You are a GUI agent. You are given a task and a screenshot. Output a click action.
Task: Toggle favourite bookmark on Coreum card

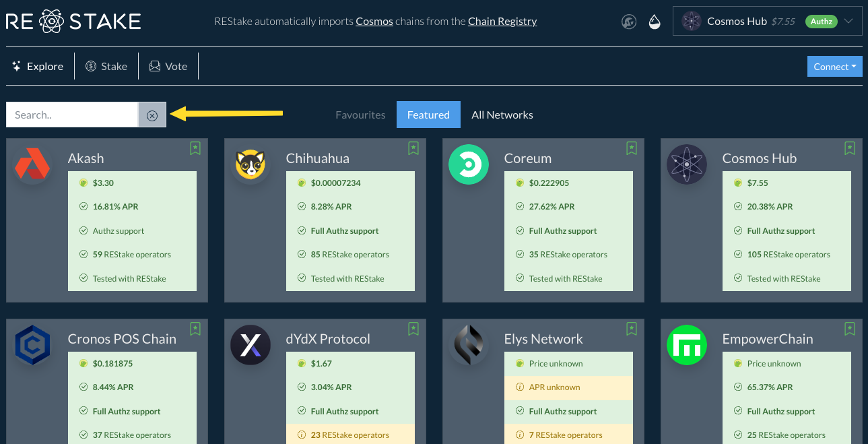[632, 148]
